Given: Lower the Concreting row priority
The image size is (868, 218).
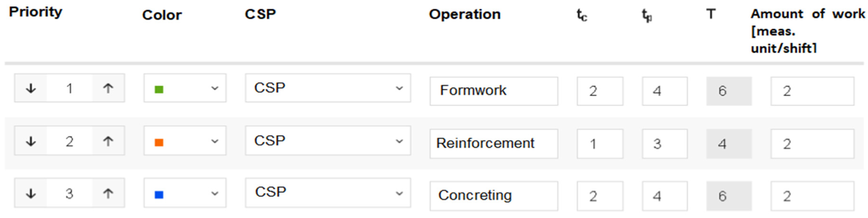Looking at the screenshot, I should [31, 193].
